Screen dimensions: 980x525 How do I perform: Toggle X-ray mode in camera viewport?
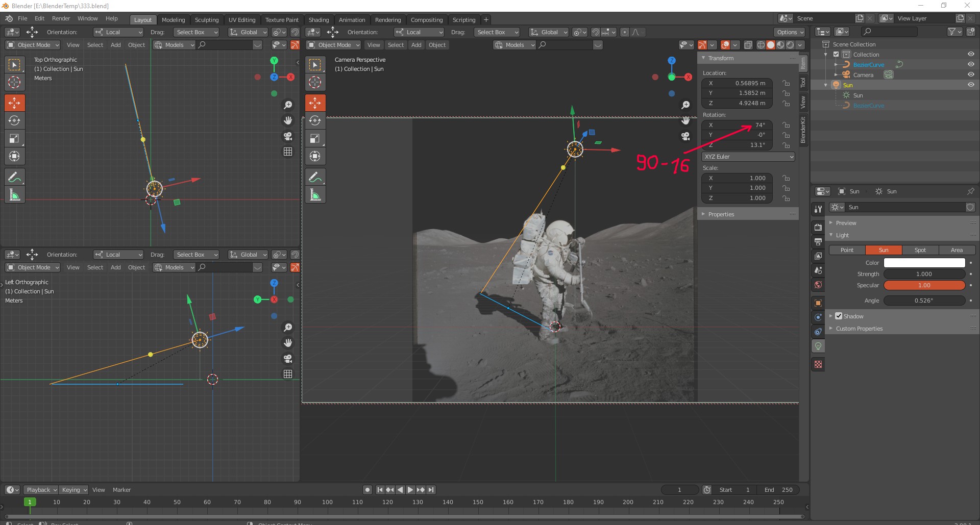(x=748, y=45)
